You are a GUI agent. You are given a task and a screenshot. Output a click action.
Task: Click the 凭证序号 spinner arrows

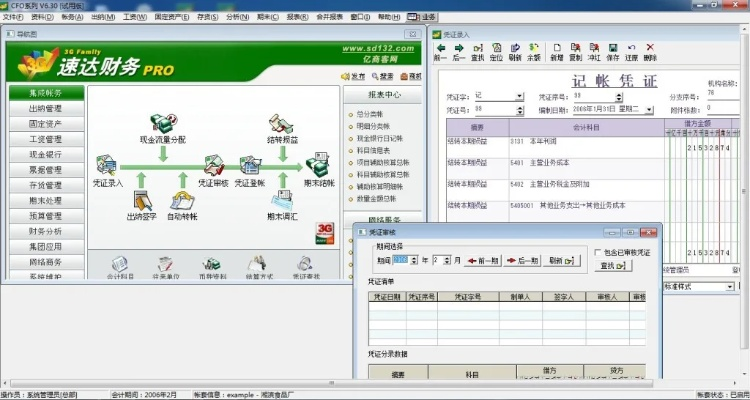(619, 97)
